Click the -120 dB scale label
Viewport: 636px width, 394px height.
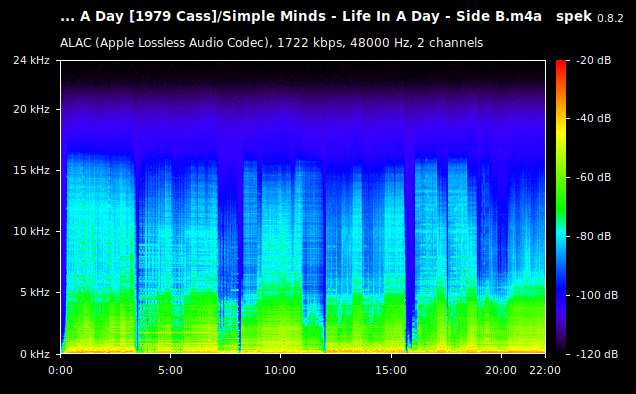(x=597, y=354)
